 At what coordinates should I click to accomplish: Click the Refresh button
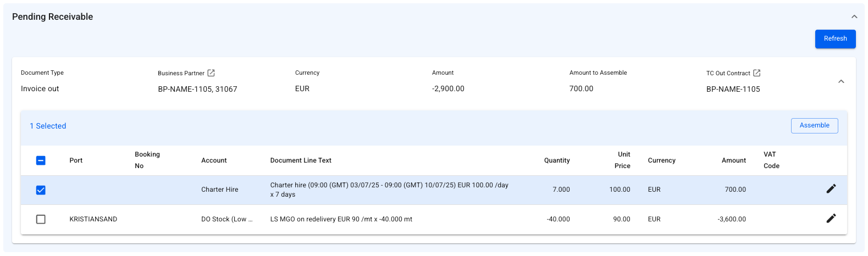point(835,38)
